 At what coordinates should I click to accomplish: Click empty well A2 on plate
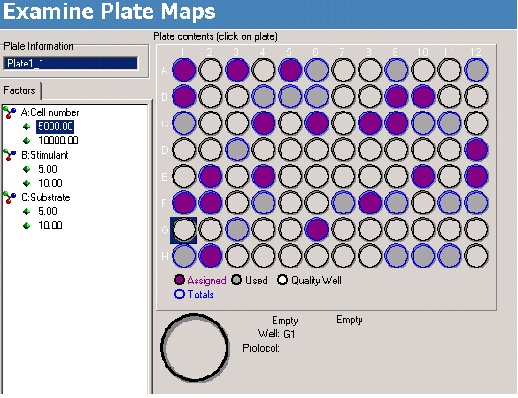point(210,70)
